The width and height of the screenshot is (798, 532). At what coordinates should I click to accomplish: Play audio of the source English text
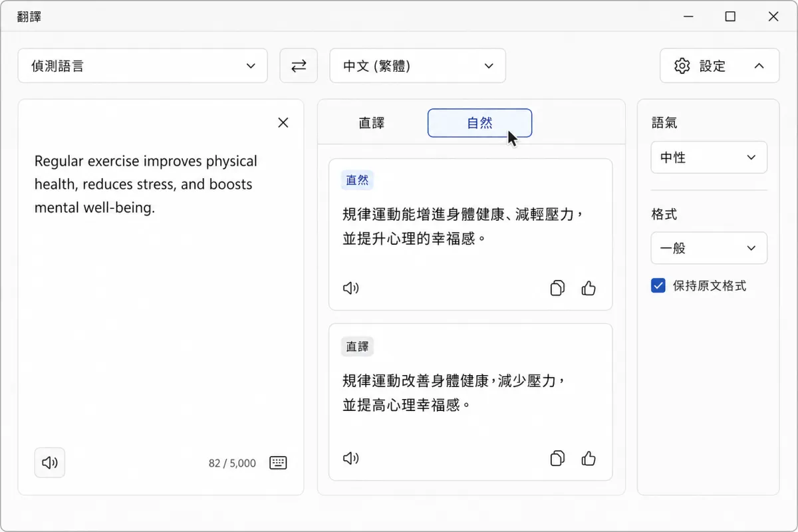[50, 463]
